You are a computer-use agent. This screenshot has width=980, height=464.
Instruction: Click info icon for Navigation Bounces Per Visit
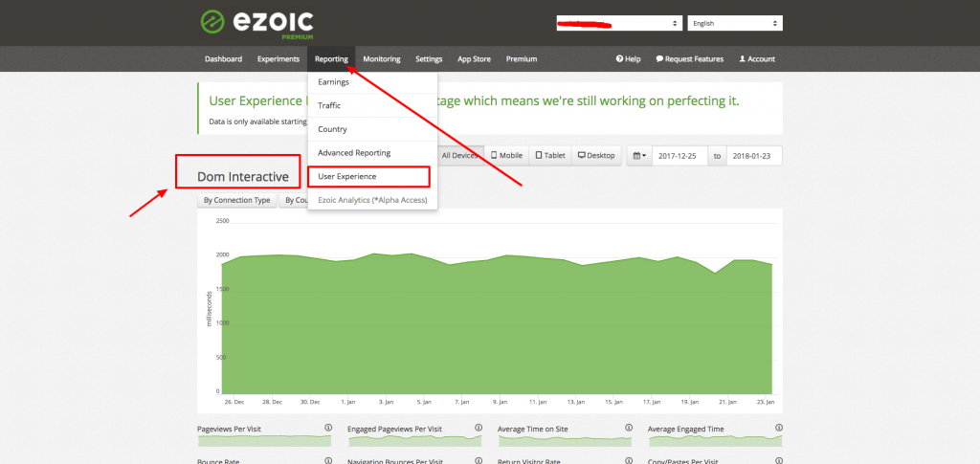tap(479, 461)
